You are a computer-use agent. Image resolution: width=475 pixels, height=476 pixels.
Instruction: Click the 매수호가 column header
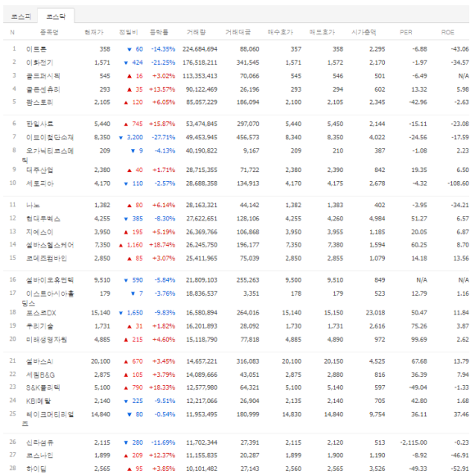pyautogui.click(x=280, y=32)
